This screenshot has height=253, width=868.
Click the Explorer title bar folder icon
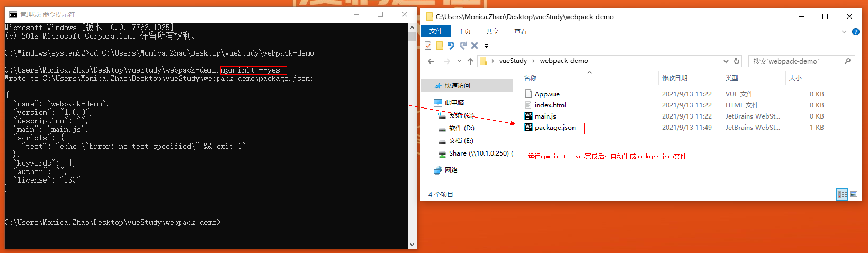pyautogui.click(x=429, y=16)
